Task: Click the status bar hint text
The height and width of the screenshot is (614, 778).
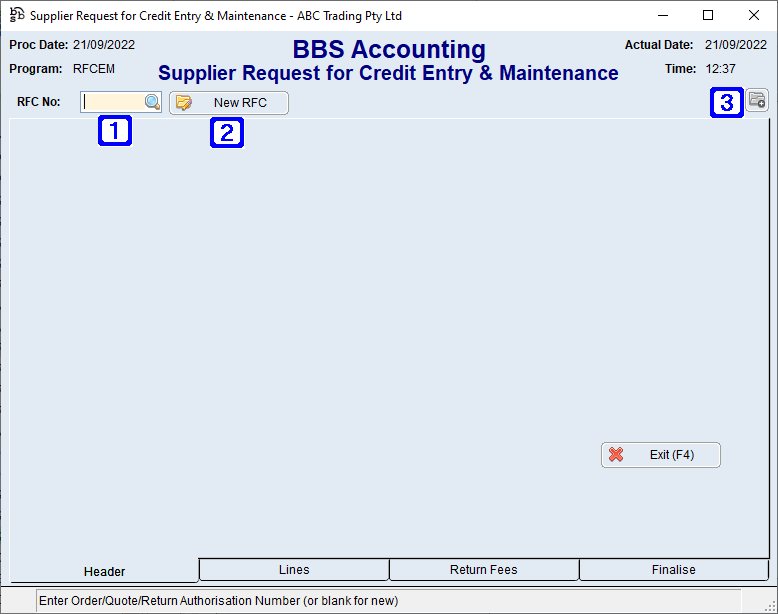Action: point(218,601)
